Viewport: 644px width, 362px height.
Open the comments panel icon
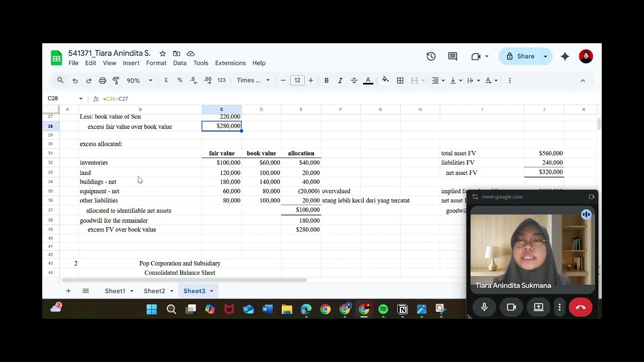coord(453,56)
